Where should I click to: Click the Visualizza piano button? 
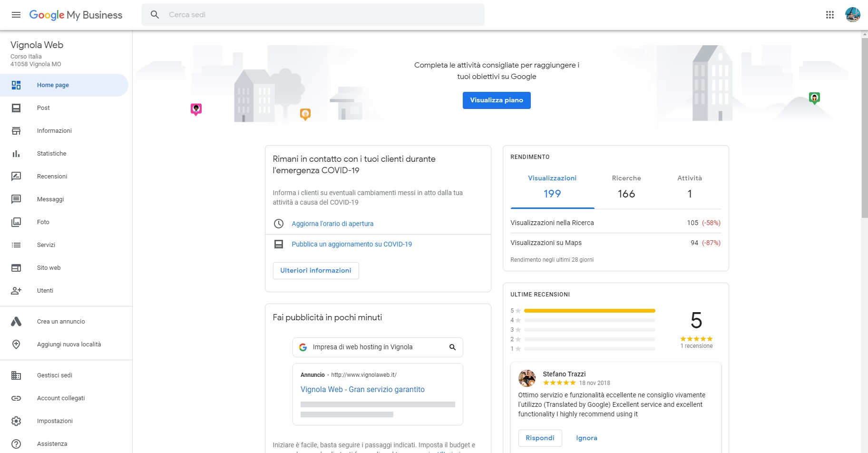(x=496, y=100)
